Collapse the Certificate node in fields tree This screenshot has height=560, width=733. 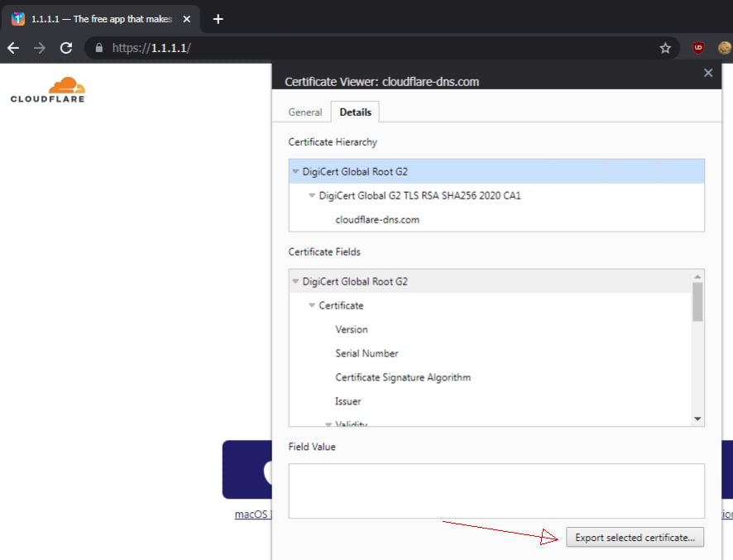(312, 305)
